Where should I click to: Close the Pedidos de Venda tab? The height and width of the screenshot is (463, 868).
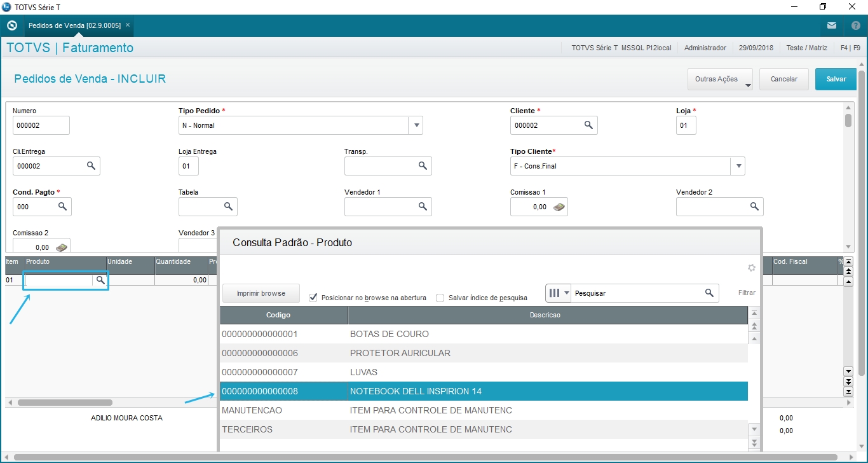tap(128, 25)
